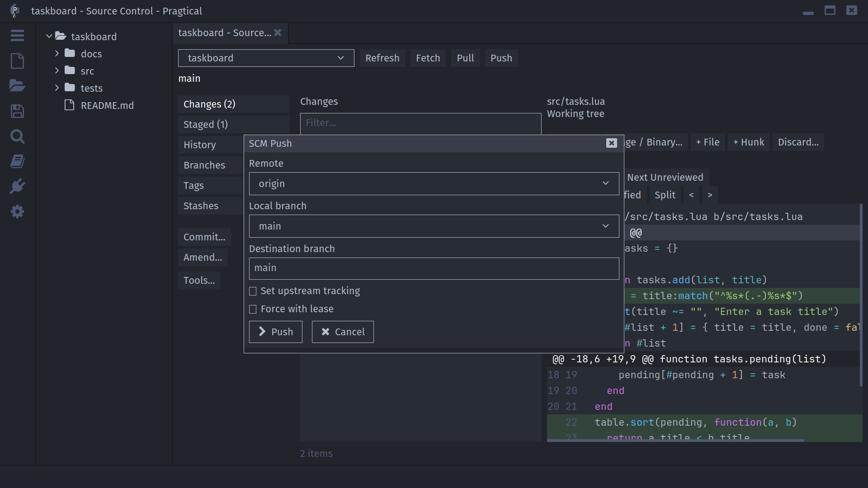Cancel the SCM Push dialog
868x488 pixels.
[343, 332]
